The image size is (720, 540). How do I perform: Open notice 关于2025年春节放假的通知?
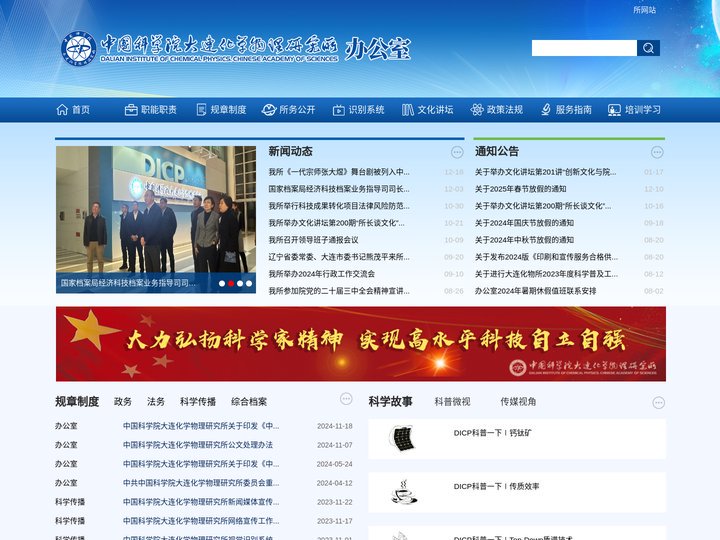click(x=520, y=189)
